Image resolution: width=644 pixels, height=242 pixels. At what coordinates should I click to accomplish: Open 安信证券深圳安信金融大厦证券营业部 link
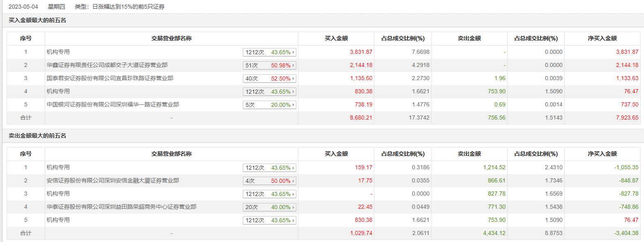click(113, 180)
